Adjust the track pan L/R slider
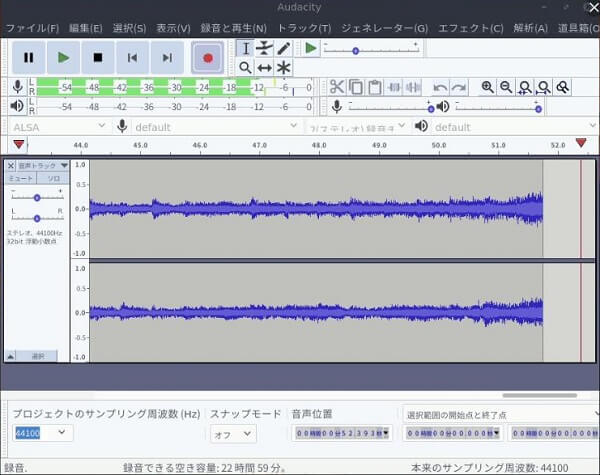600x475 pixels. [37, 218]
